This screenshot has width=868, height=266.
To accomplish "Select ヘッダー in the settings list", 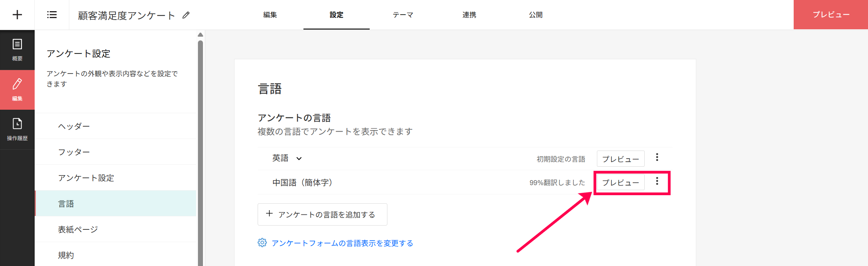I will click(74, 126).
